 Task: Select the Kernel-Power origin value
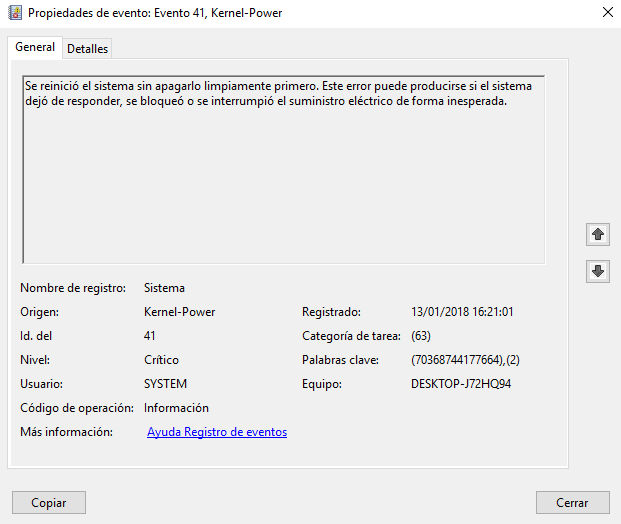pyautogui.click(x=179, y=312)
